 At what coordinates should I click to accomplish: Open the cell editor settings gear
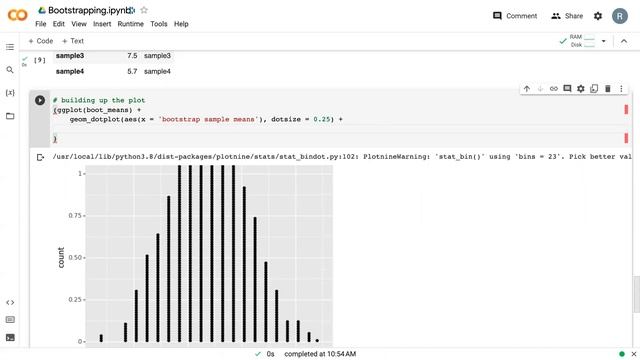click(581, 89)
